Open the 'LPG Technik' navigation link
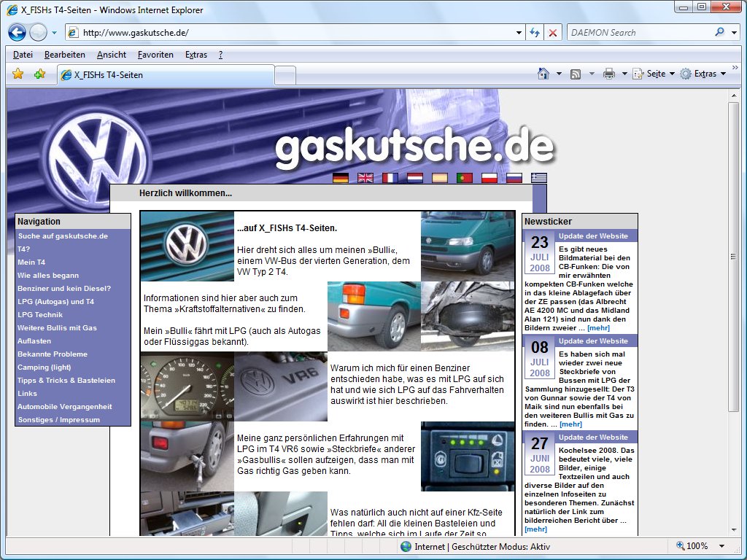Image resolution: width=747 pixels, height=560 pixels. click(40, 315)
